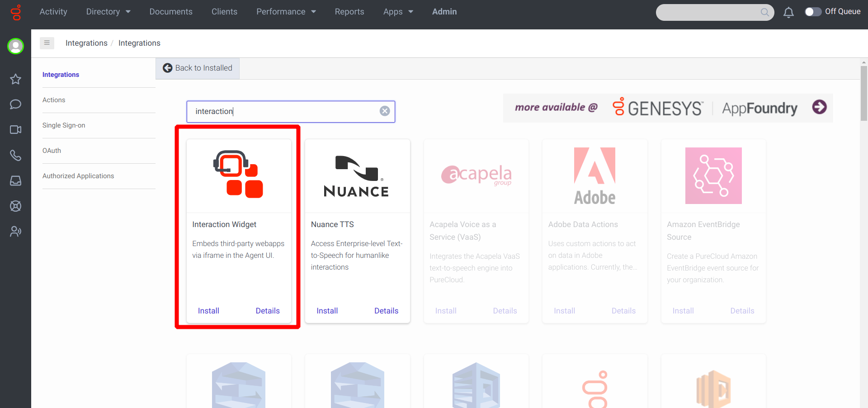The image size is (868, 408).
Task: Expand the Directory dropdown menu
Action: pos(108,12)
